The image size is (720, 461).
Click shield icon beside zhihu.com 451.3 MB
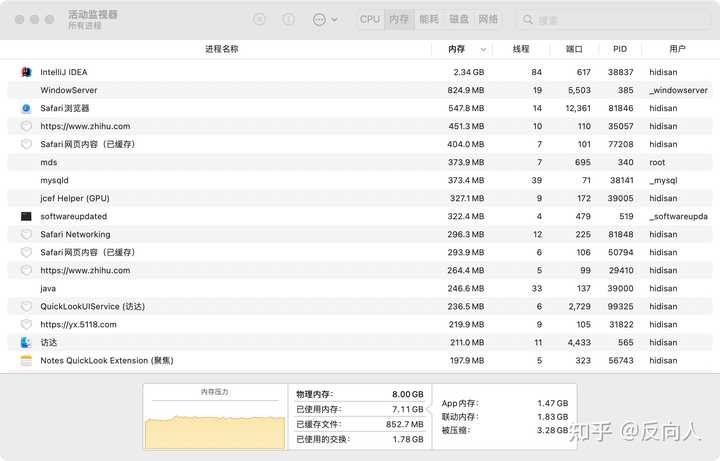(x=26, y=126)
